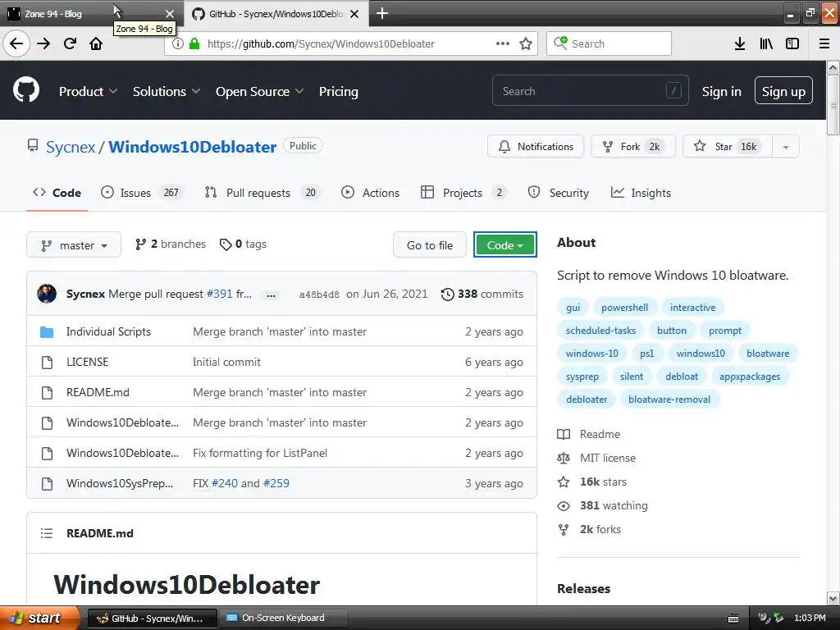Toggle Firefox sidebar icon

792,43
